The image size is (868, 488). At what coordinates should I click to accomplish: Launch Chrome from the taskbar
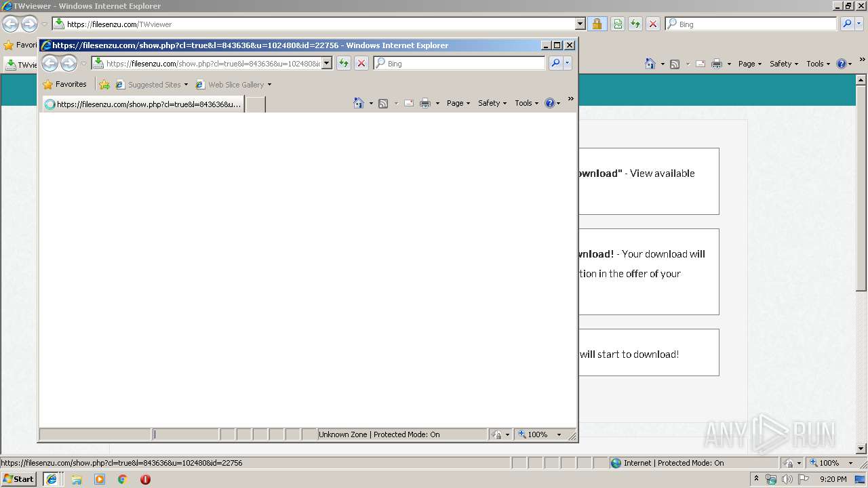click(x=122, y=479)
